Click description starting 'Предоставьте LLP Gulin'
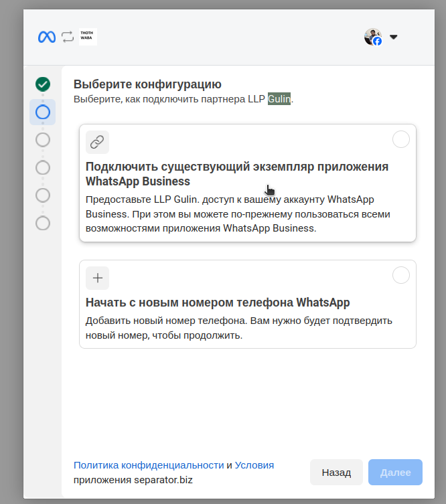 pos(238,214)
